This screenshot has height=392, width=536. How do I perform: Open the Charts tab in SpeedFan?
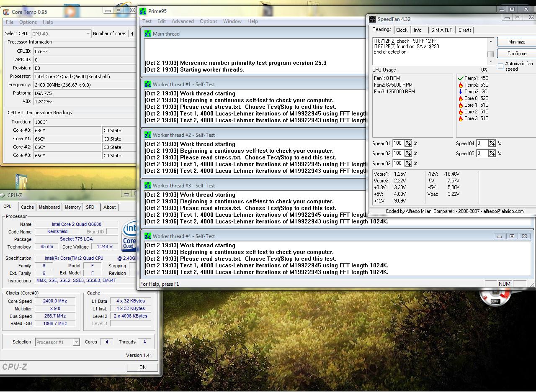(x=465, y=30)
